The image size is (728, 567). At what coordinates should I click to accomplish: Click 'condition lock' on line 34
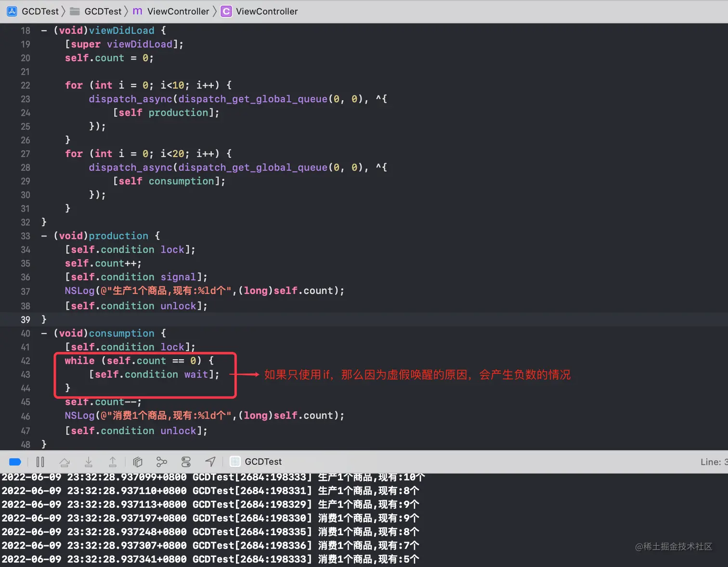(143, 250)
